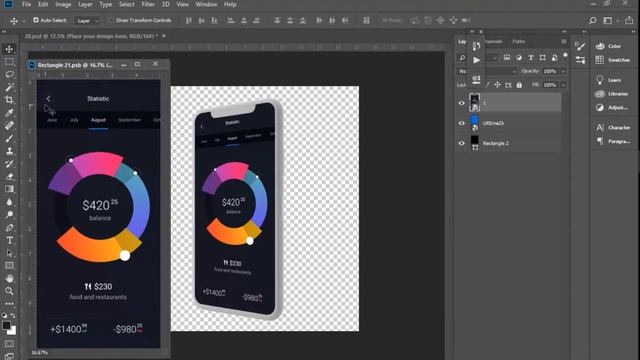Select the Magic Wand tool

pos(9,87)
